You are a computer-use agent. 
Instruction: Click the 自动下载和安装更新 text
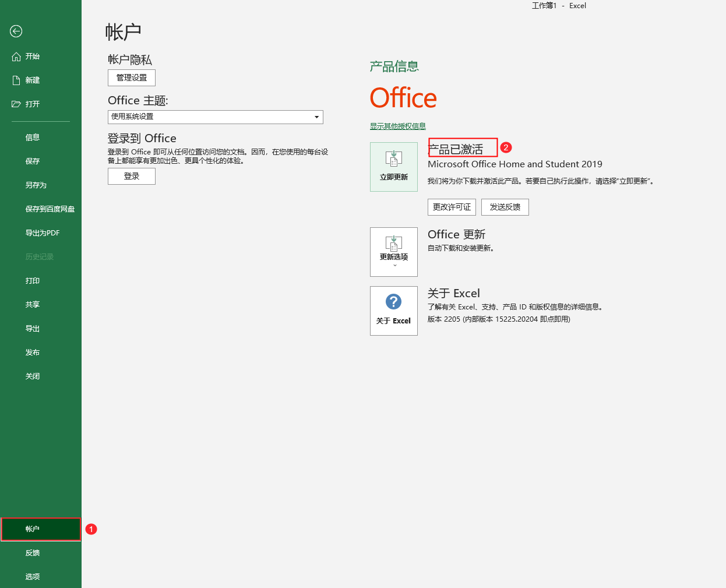[461, 248]
